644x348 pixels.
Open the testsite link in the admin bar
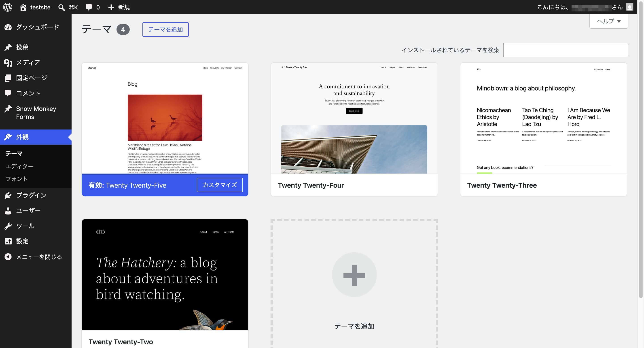[x=40, y=7]
